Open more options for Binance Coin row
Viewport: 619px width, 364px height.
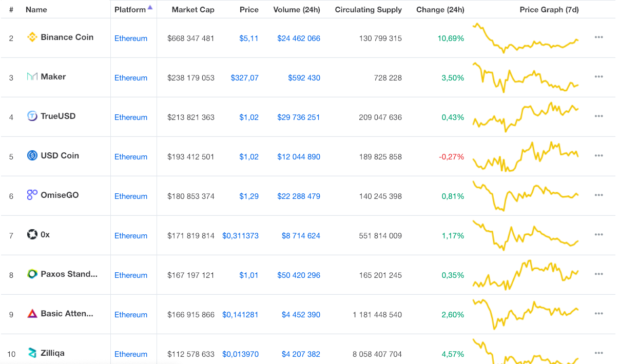(x=598, y=37)
